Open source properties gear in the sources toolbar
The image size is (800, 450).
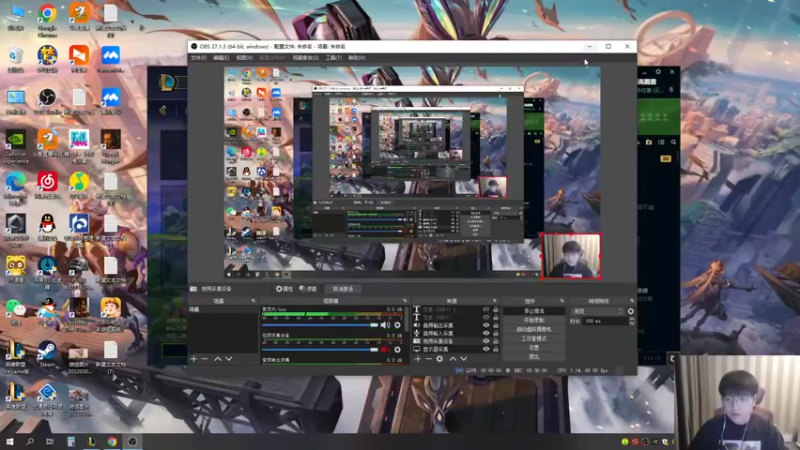pos(439,359)
